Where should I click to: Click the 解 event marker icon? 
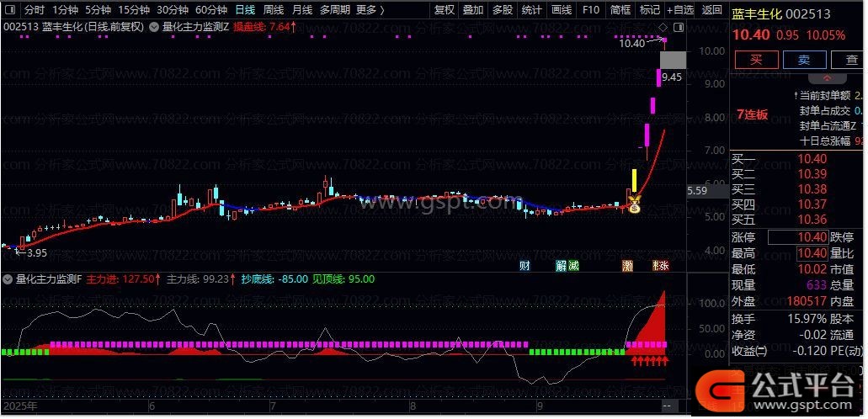561,266
